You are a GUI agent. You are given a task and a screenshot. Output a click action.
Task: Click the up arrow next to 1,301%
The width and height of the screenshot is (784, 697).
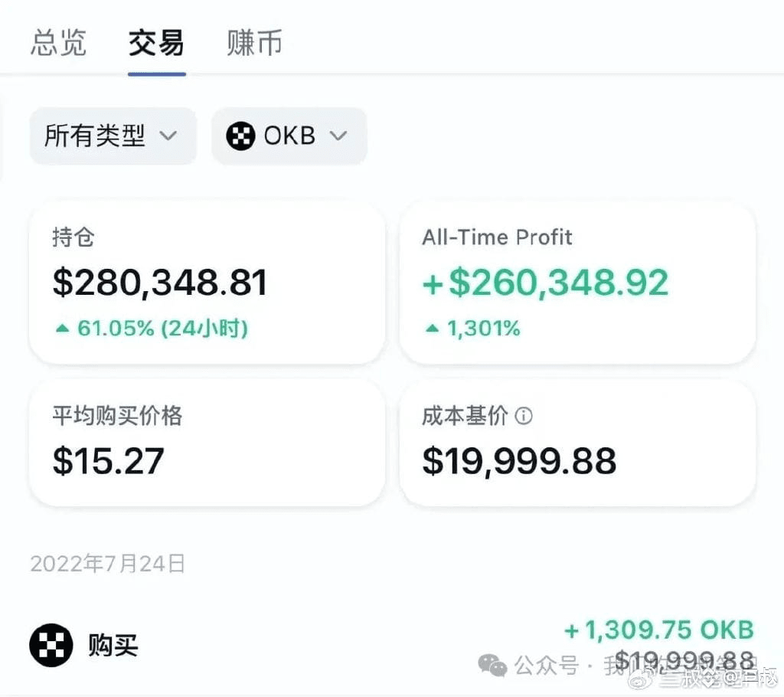tap(432, 329)
